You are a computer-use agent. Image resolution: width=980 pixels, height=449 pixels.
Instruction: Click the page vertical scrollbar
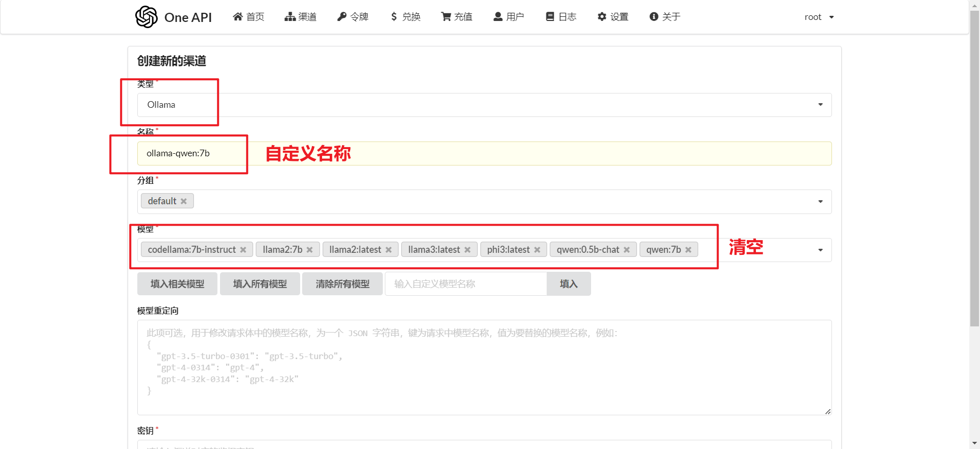pos(974,169)
